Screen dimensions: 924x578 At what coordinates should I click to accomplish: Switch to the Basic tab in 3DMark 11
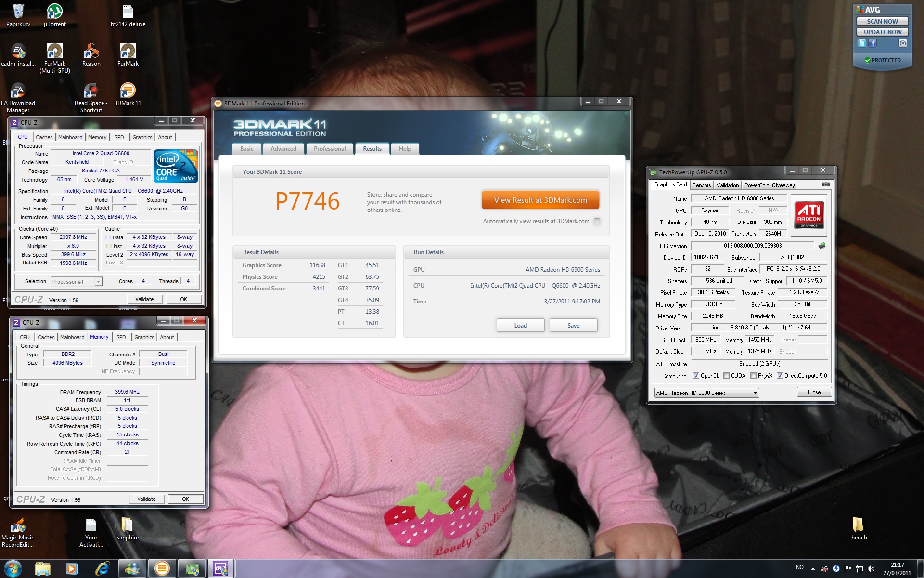(x=247, y=149)
